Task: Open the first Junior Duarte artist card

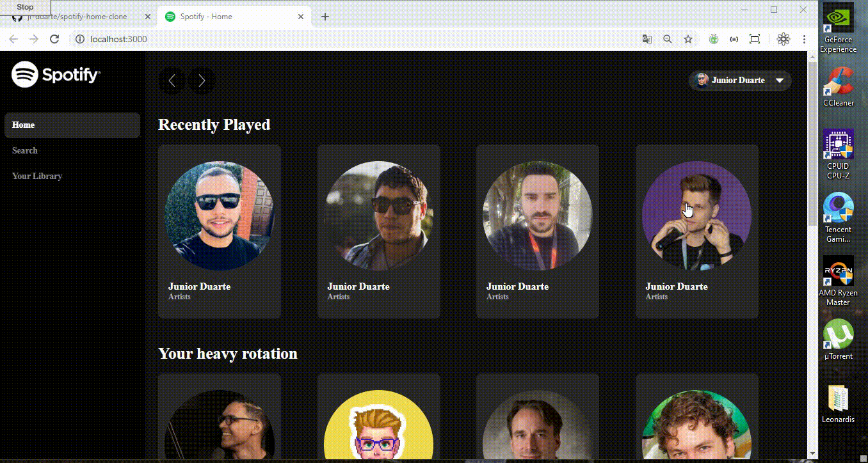Action: (x=219, y=231)
